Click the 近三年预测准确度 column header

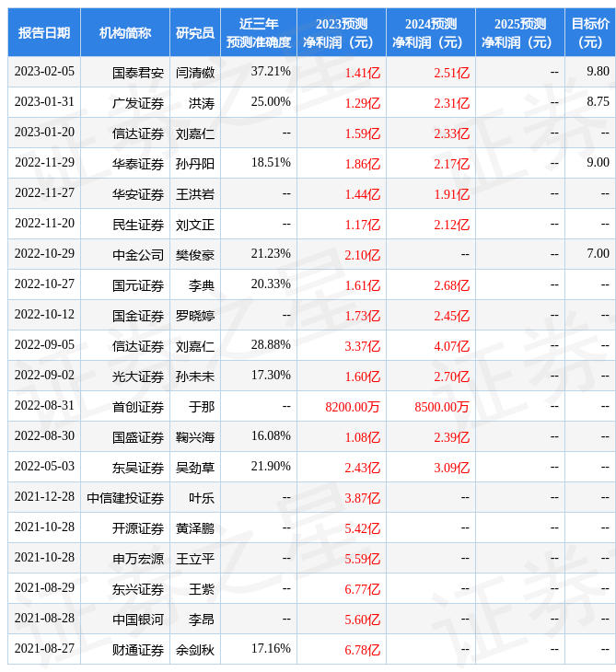point(259,33)
